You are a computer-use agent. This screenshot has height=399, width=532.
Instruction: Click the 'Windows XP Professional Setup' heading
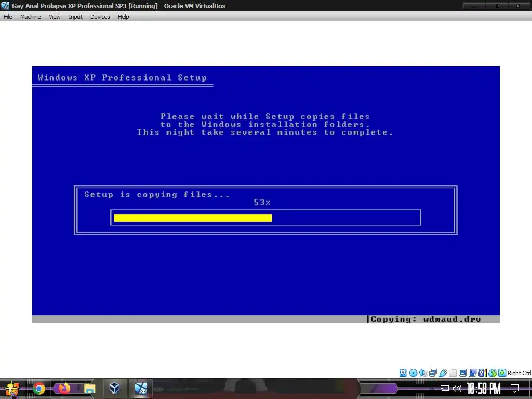click(122, 78)
